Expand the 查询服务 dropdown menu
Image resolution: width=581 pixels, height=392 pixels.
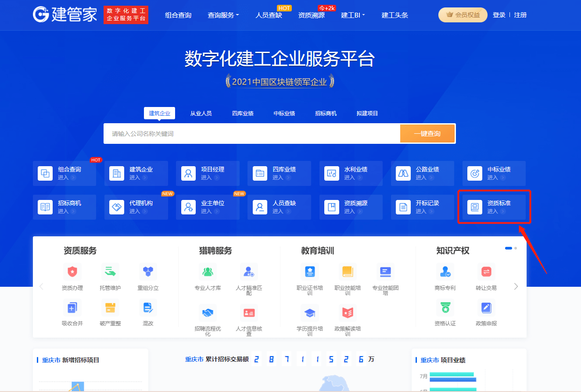pyautogui.click(x=223, y=15)
